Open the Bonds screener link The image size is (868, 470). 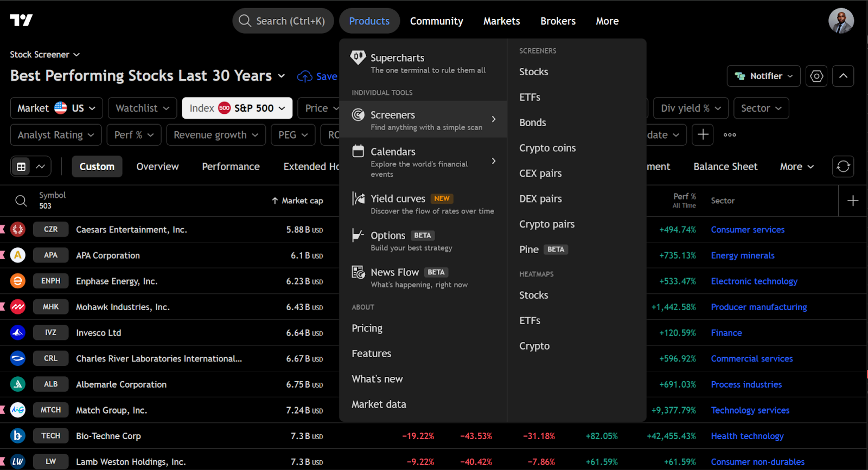[533, 123]
